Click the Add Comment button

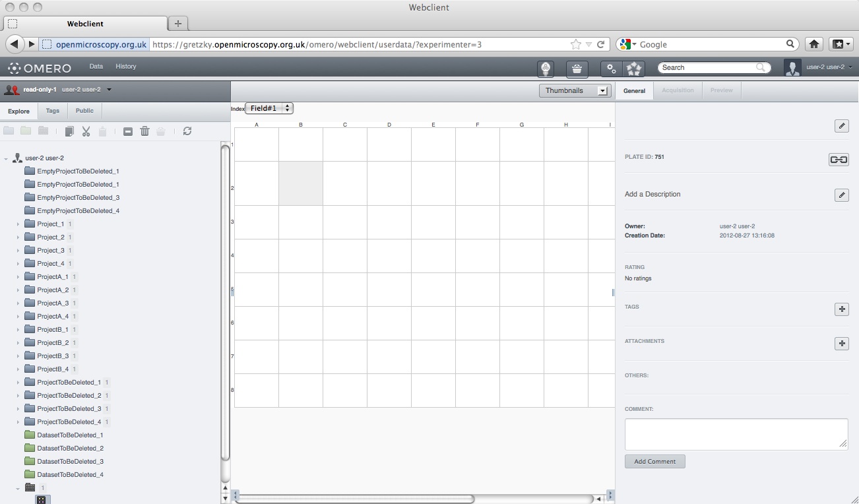(654, 462)
